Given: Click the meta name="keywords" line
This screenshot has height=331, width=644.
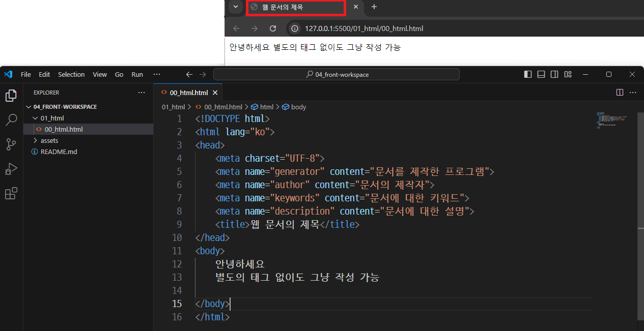Looking at the screenshot, I should (x=343, y=198).
